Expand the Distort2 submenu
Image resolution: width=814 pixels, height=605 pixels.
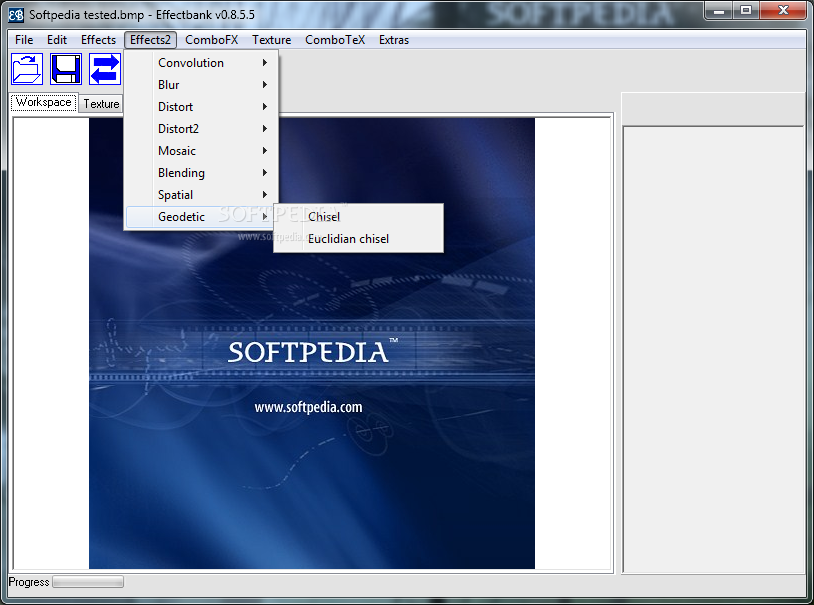pos(201,129)
